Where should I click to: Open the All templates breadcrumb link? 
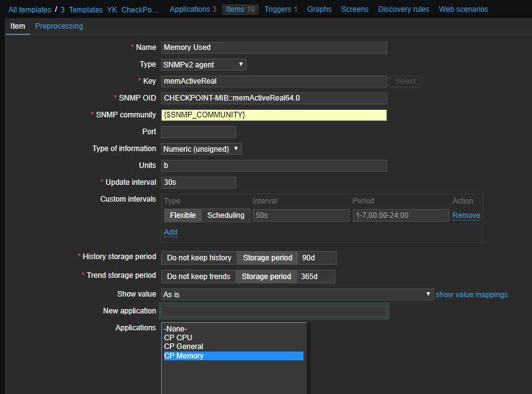(x=29, y=9)
